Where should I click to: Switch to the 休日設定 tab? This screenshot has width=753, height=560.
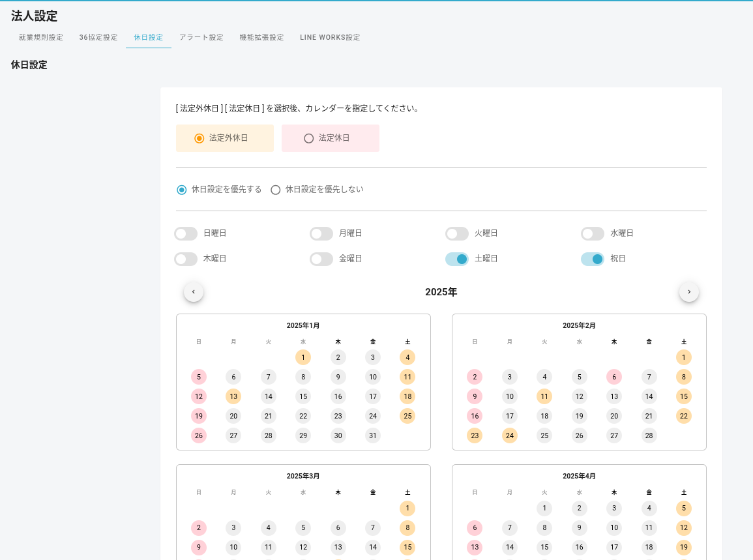(x=149, y=37)
